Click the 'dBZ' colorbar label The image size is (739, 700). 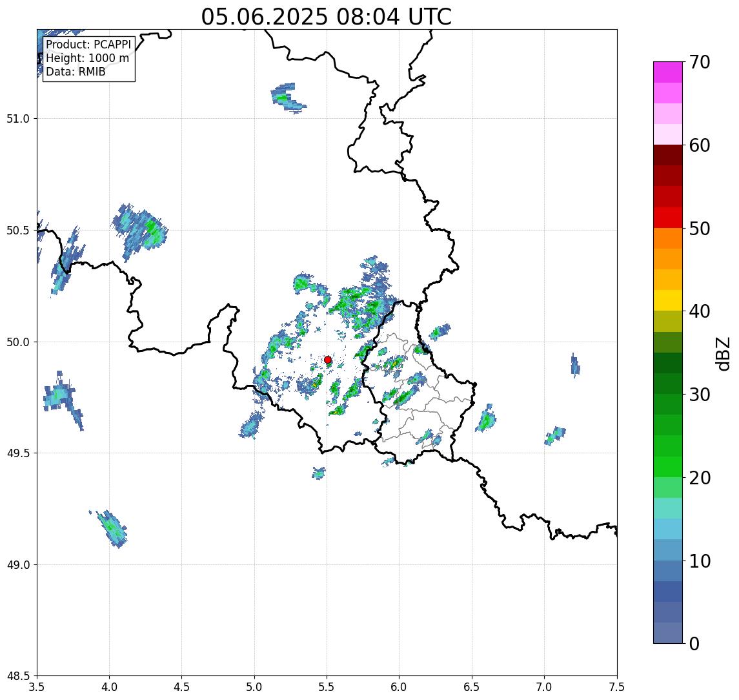pos(722,353)
